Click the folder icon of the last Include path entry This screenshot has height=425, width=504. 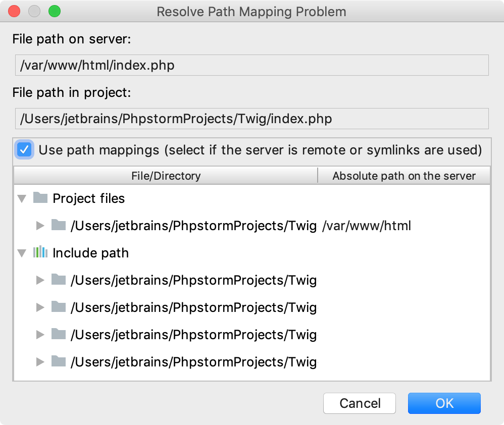click(x=59, y=362)
